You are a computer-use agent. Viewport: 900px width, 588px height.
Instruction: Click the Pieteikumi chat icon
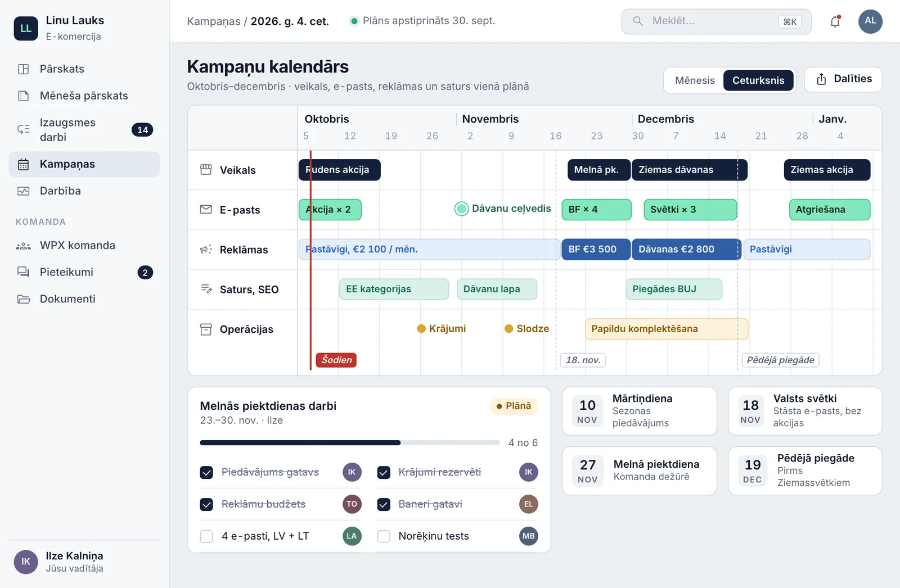point(24,272)
